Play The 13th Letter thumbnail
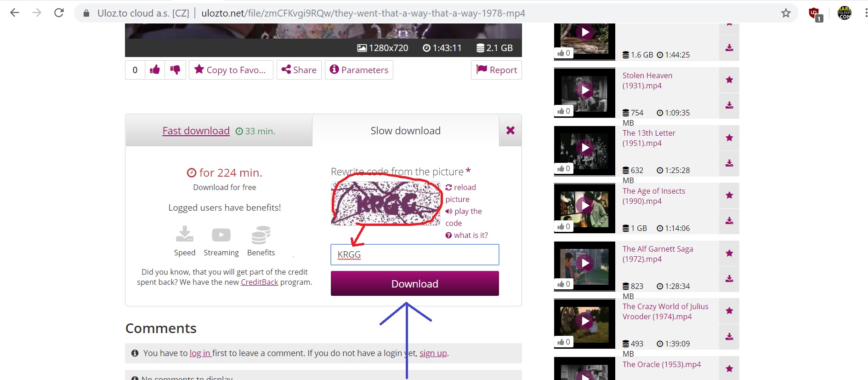This screenshot has height=380, width=868. 584,148
